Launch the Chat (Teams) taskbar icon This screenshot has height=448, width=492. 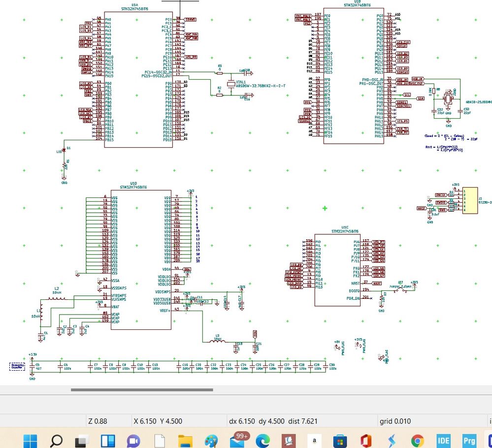click(133, 441)
